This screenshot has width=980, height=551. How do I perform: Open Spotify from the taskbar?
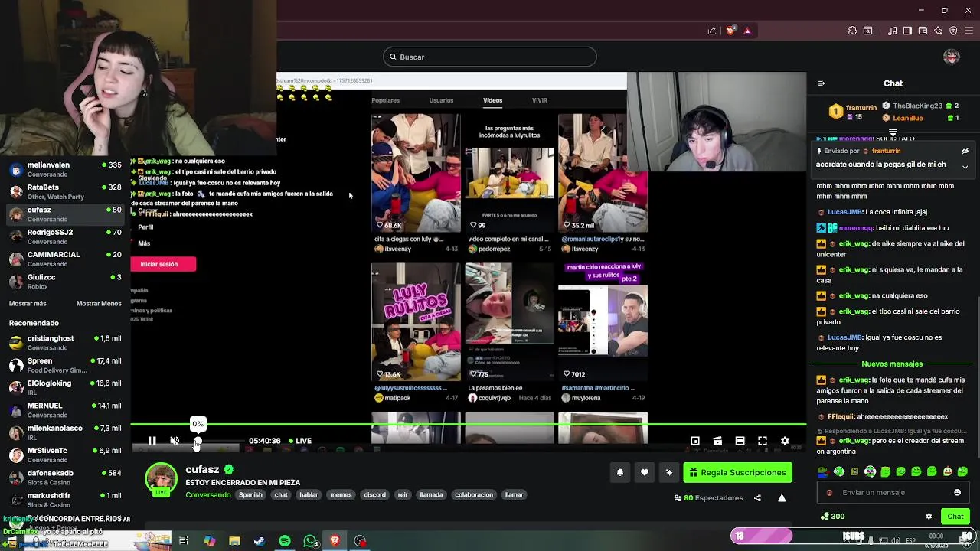pos(285,541)
